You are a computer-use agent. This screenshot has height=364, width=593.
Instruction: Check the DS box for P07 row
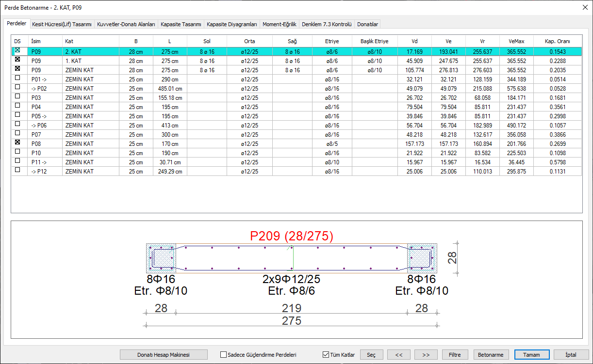coord(17,133)
